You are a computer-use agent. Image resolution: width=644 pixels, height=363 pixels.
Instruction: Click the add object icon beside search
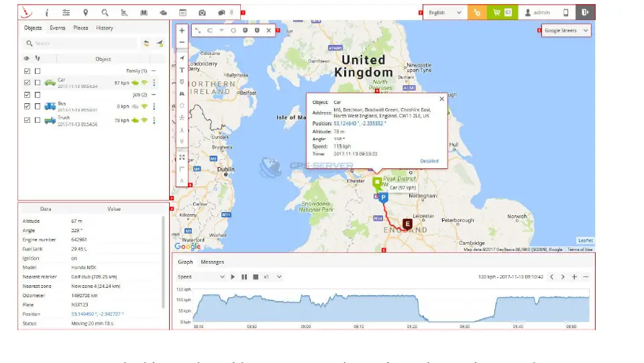click(160, 43)
